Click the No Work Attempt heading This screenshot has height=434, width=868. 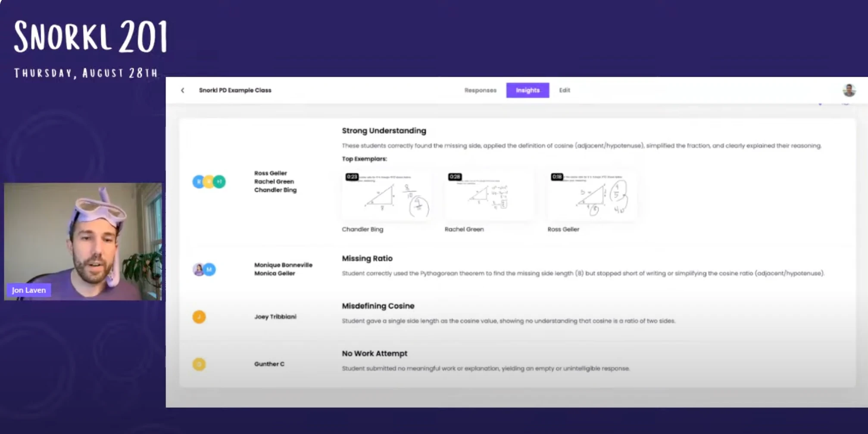click(375, 353)
